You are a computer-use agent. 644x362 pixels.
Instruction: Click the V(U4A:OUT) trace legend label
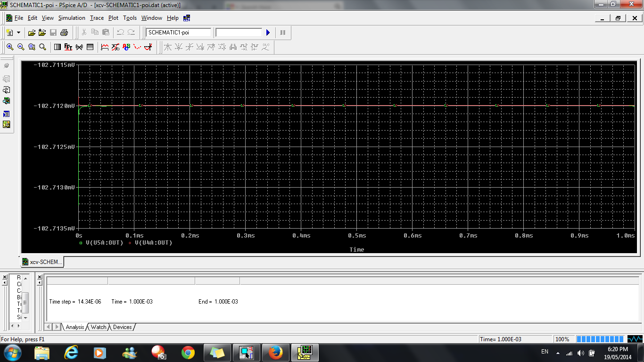tap(153, 243)
